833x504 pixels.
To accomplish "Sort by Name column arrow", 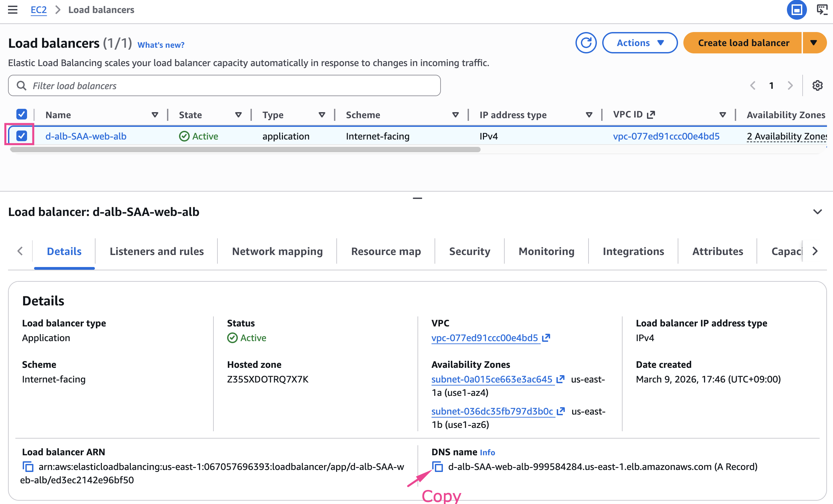I will 155,115.
